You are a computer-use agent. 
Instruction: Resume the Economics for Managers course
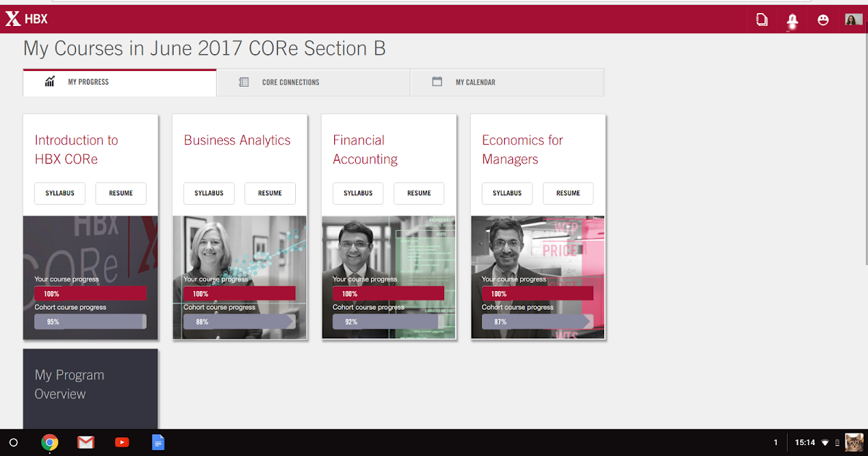[568, 193]
